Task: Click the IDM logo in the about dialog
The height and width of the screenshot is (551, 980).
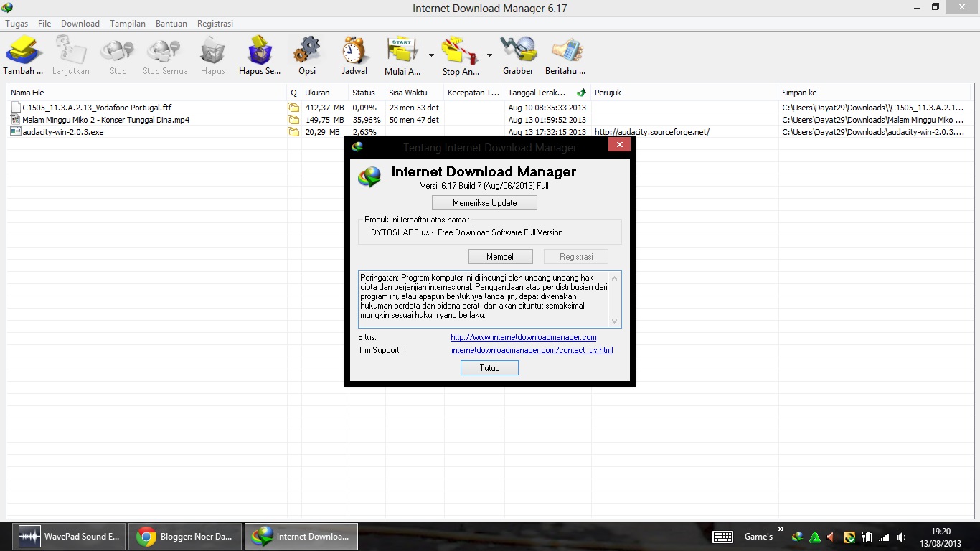Action: (x=370, y=176)
